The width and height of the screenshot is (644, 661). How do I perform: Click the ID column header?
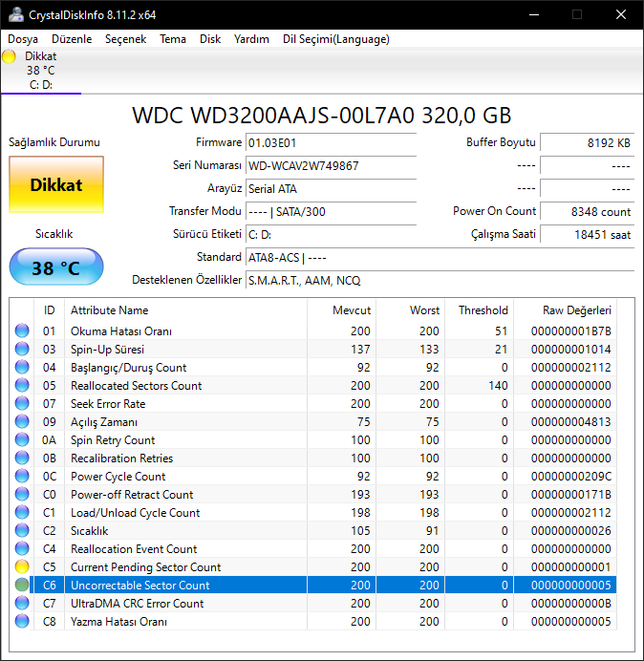coord(49,310)
